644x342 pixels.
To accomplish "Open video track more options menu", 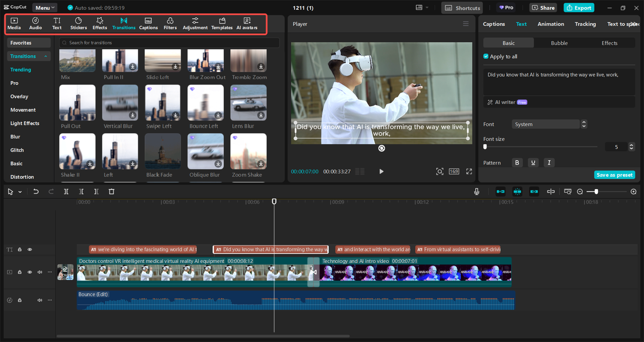I will (49, 272).
